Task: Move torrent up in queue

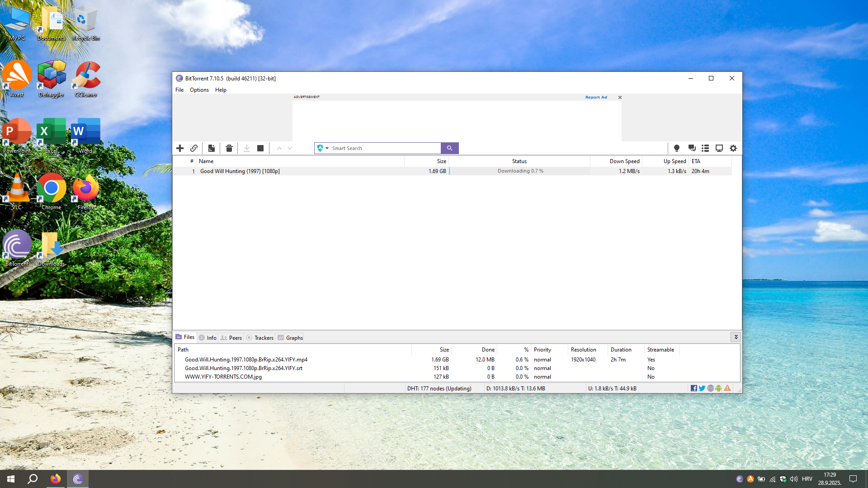Action: [279, 148]
